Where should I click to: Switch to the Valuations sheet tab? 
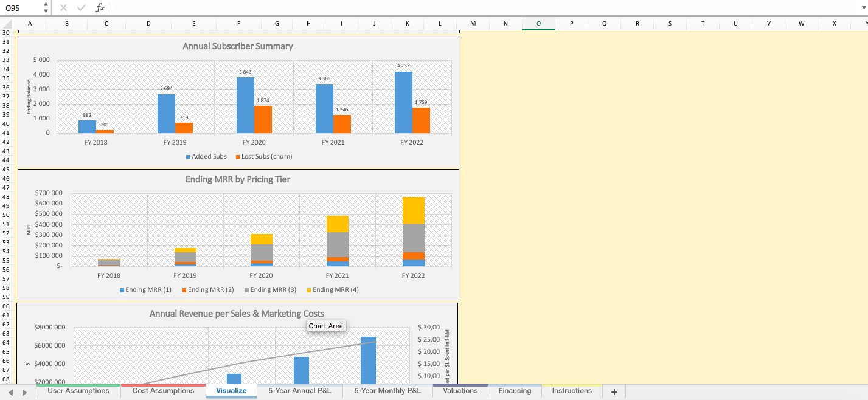[460, 391]
